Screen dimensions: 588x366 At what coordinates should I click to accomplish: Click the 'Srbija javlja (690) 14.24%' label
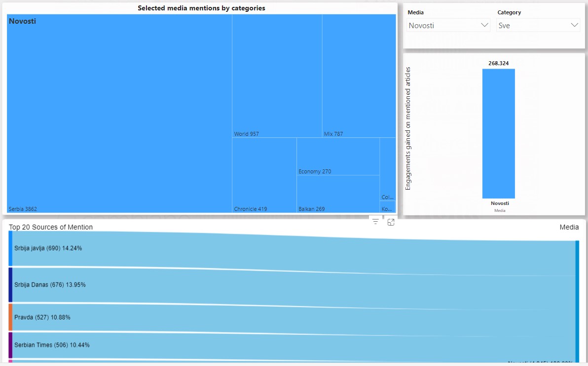[48, 248]
